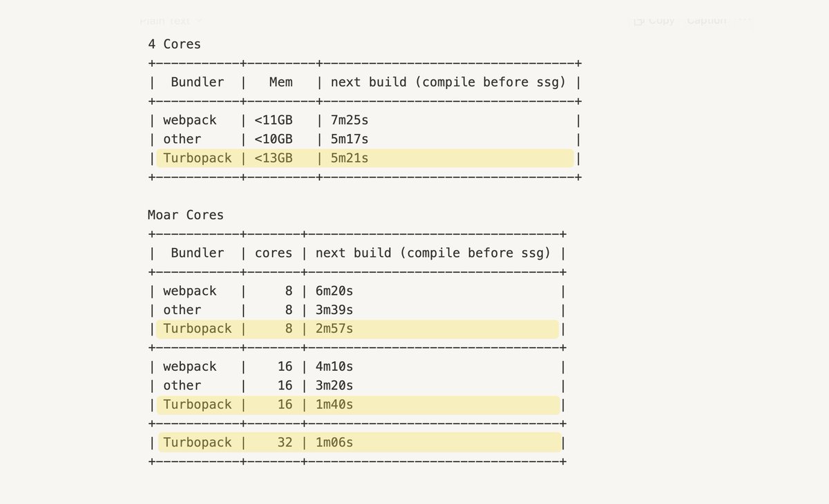
Task: Click the '4m10s' build time
Action: (x=334, y=367)
